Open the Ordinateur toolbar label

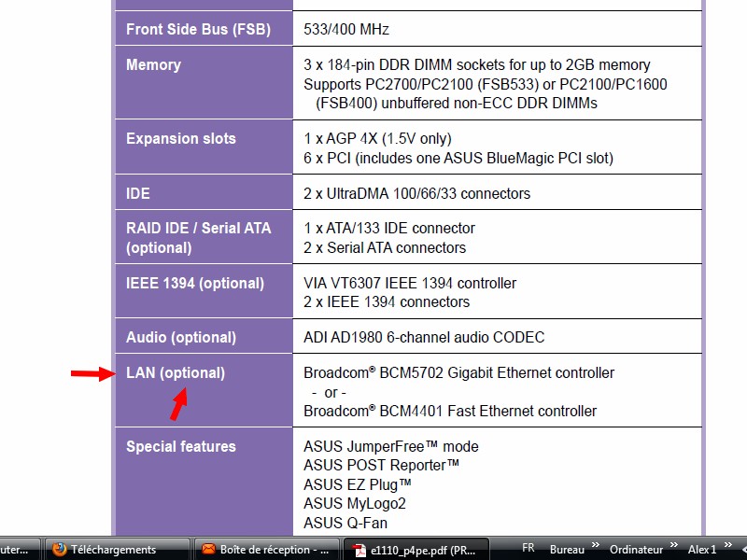tap(636, 550)
